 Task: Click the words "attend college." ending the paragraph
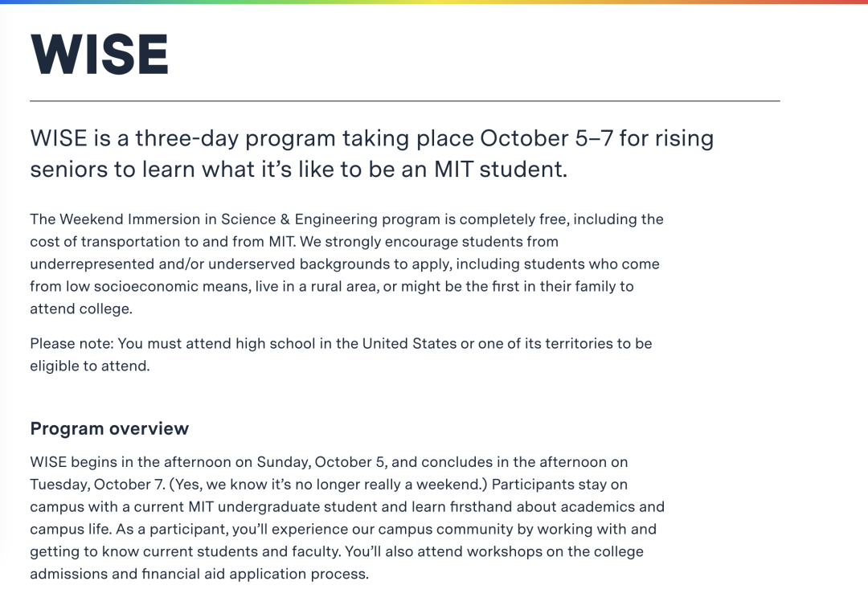81,309
